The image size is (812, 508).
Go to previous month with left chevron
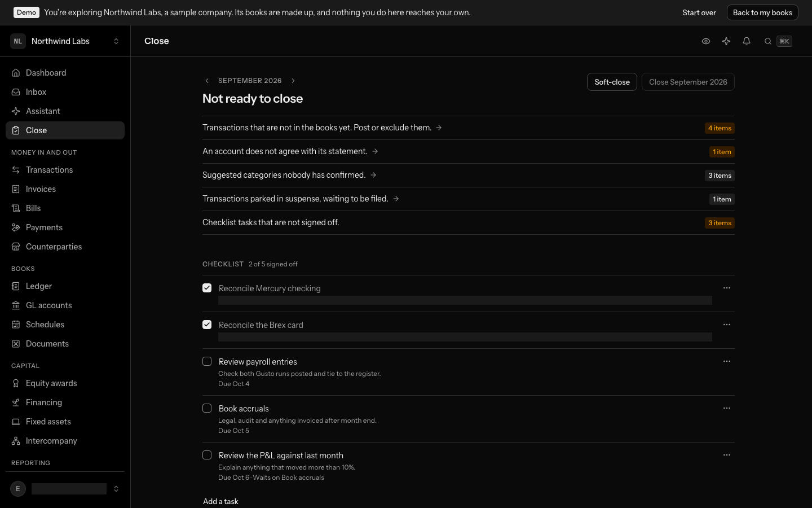coord(207,81)
